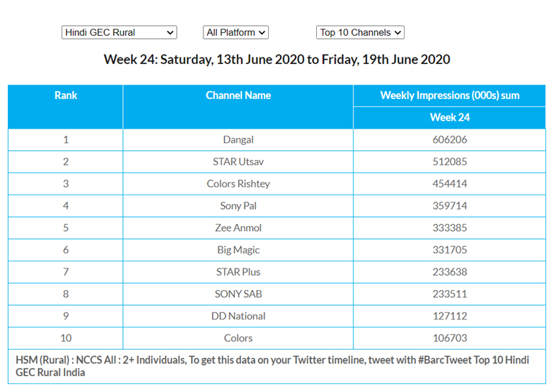Click the Week 24 subheader

coord(449,118)
